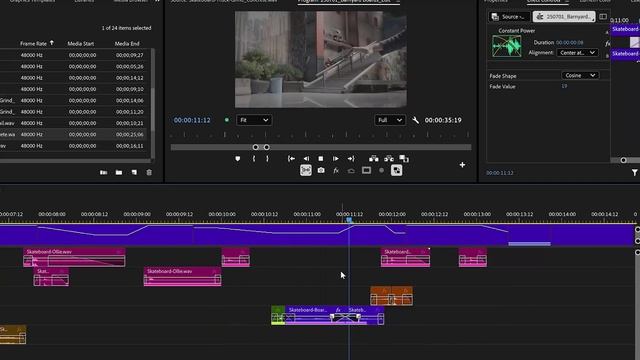This screenshot has height=360, width=640.
Task: Click the New Item icon
Action: pos(134,173)
